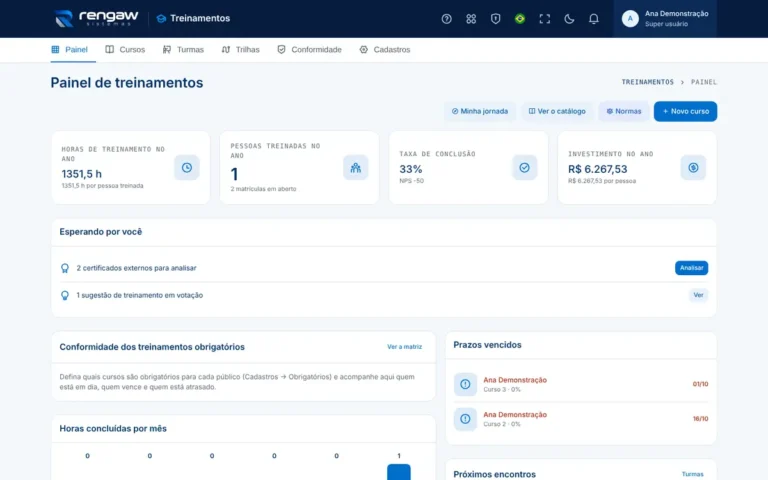The width and height of the screenshot is (768, 480).
Task: Click the Ver o catálogo button
Action: pos(557,111)
